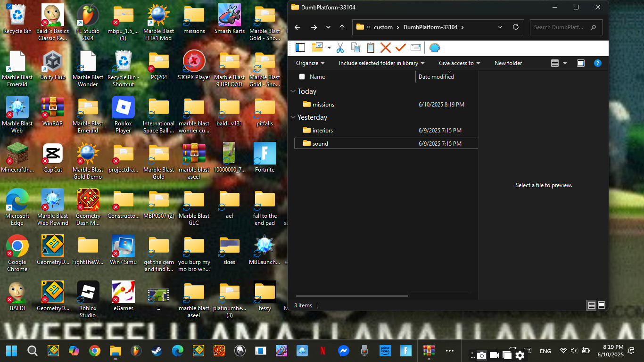Image resolution: width=644 pixels, height=362 pixels.
Task: Switch to details view at bottom right
Action: (x=591, y=305)
